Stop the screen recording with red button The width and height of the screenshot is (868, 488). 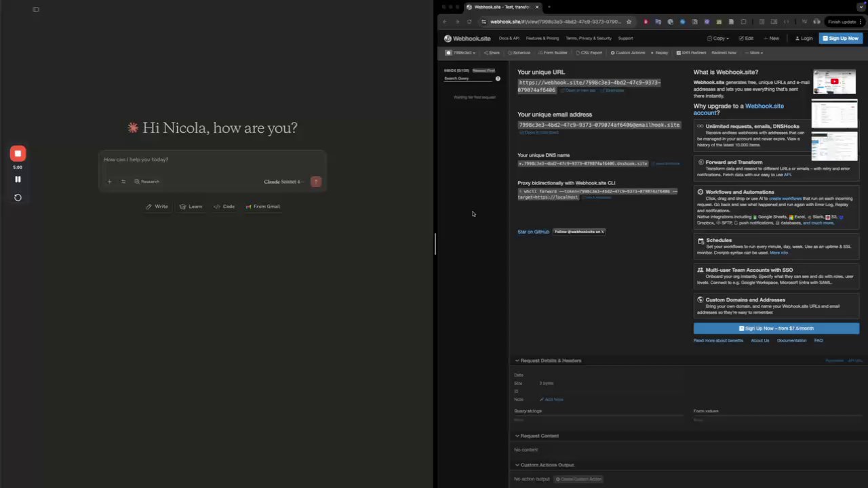point(18,154)
